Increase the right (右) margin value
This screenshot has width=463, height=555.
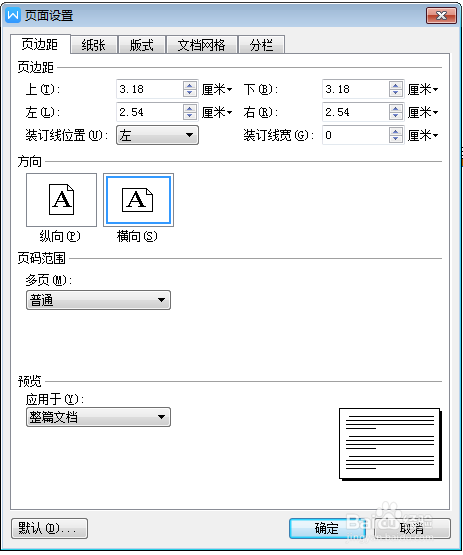pyautogui.click(x=396, y=108)
